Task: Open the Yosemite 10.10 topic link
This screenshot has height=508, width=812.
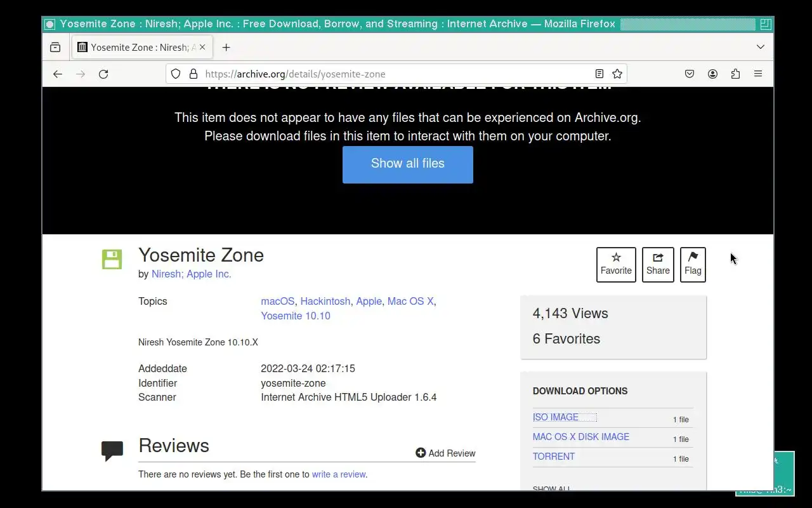Action: (x=296, y=316)
